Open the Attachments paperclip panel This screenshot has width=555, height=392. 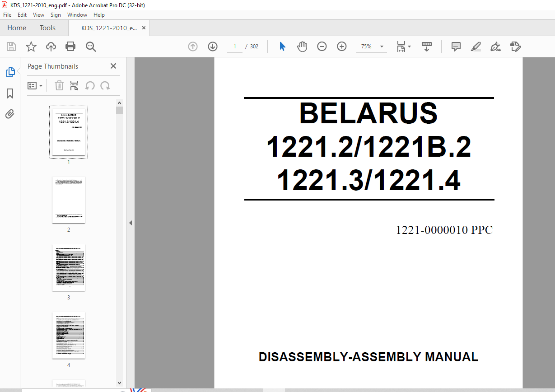[10, 114]
